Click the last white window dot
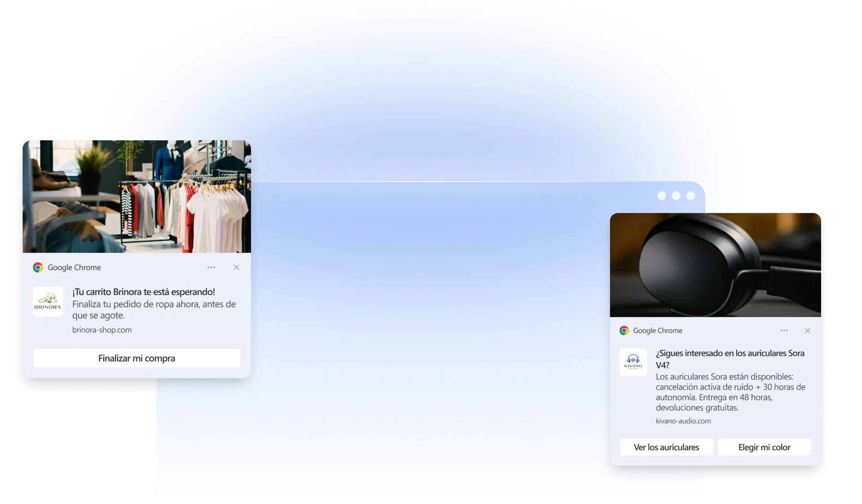The height and width of the screenshot is (504, 862). tap(691, 196)
